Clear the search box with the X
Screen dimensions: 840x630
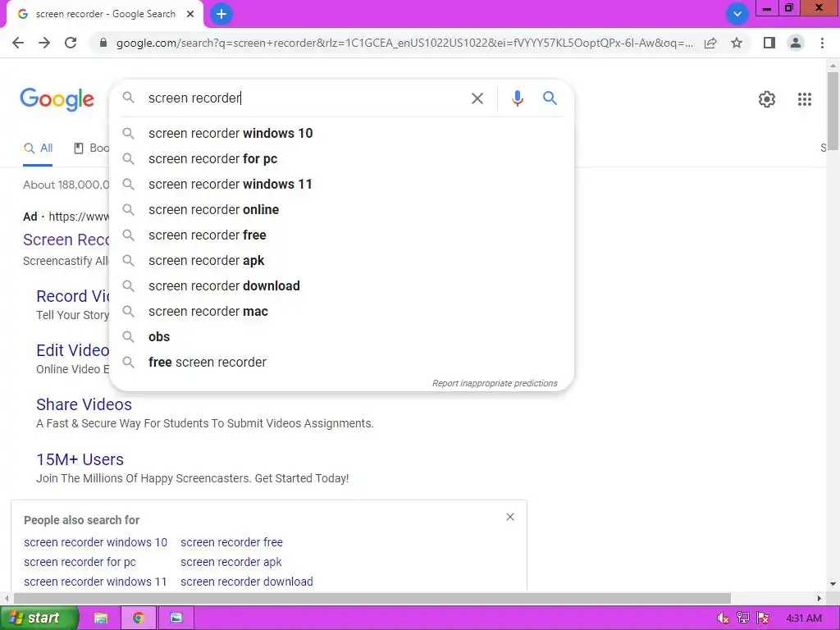[477, 98]
